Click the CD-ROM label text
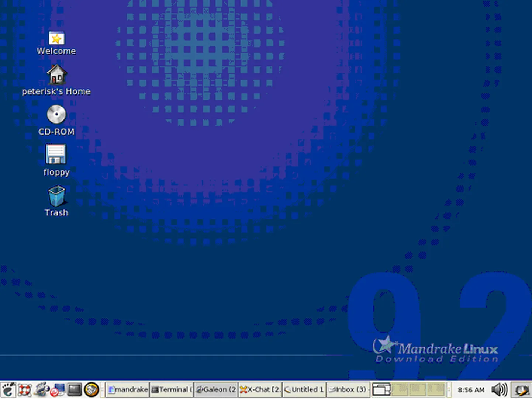 (56, 132)
